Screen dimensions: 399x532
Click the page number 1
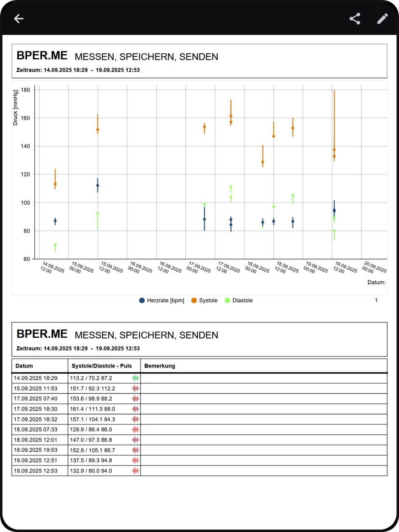click(376, 301)
